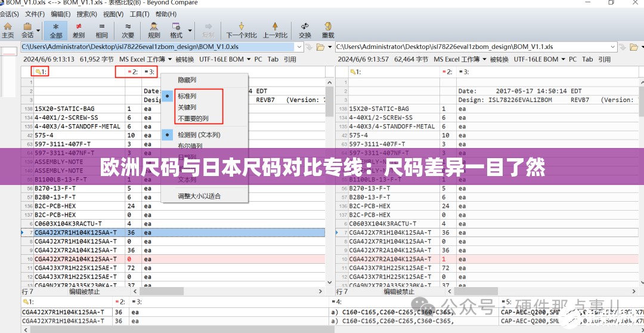Image resolution: width=644 pixels, height=333 pixels.
Task: Open the 帮助(H) menu
Action: [166, 14]
